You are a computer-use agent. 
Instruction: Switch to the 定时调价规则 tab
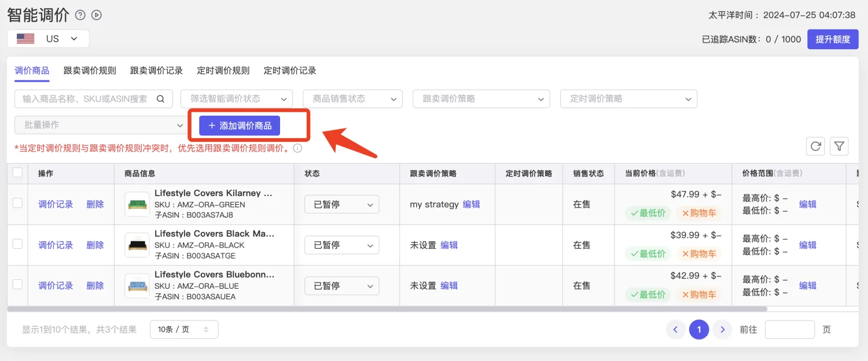pyautogui.click(x=223, y=71)
